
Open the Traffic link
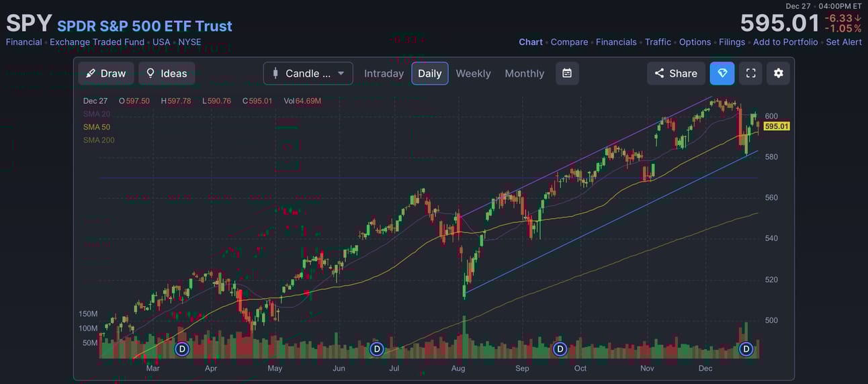[658, 42]
